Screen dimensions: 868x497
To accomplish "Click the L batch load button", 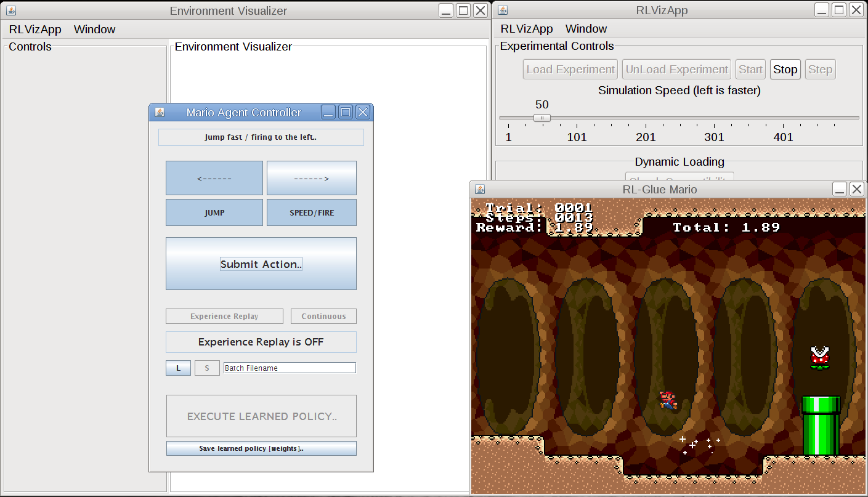I will (x=178, y=368).
